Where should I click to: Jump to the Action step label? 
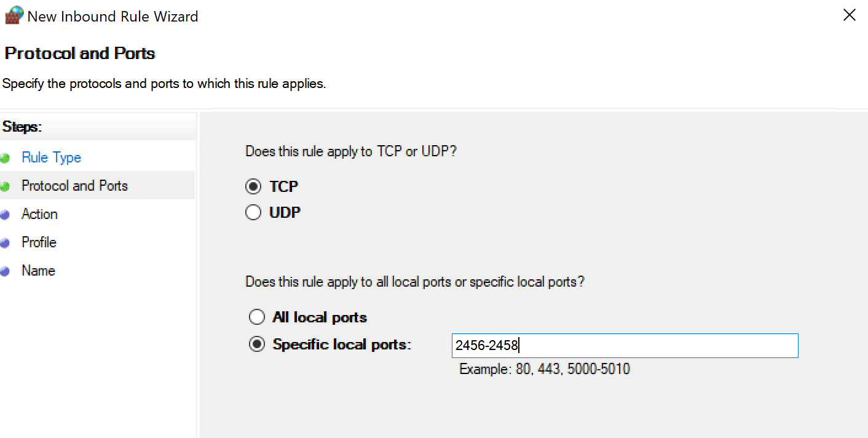pyautogui.click(x=39, y=214)
